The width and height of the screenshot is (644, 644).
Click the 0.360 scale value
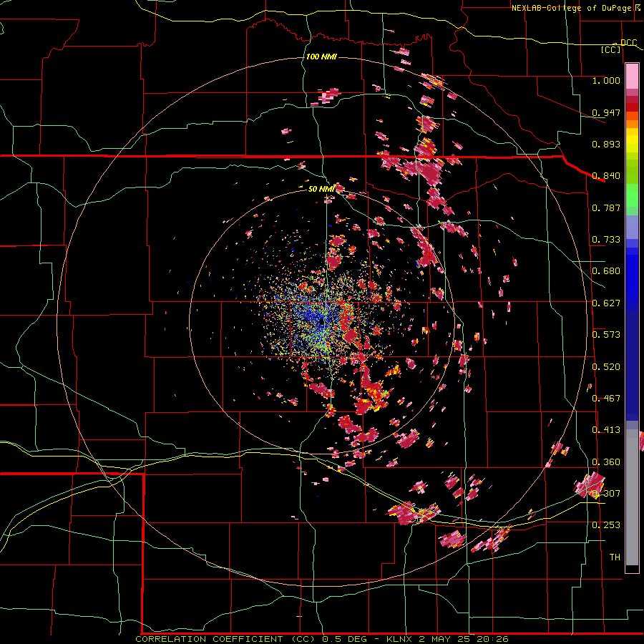[606, 462]
